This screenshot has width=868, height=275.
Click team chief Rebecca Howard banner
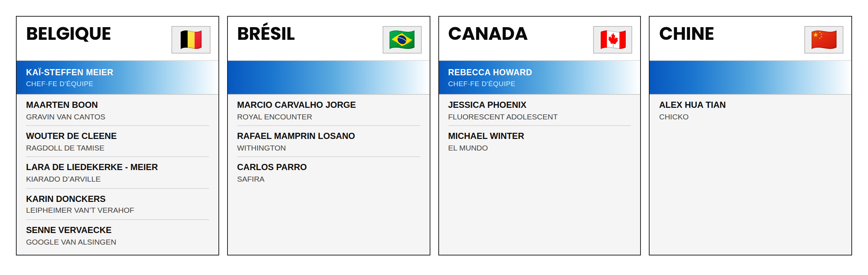click(x=540, y=77)
